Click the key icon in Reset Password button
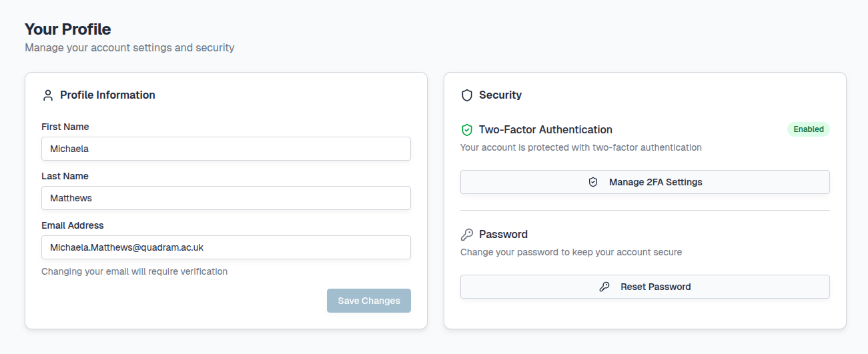This screenshot has height=354, width=868. point(604,287)
